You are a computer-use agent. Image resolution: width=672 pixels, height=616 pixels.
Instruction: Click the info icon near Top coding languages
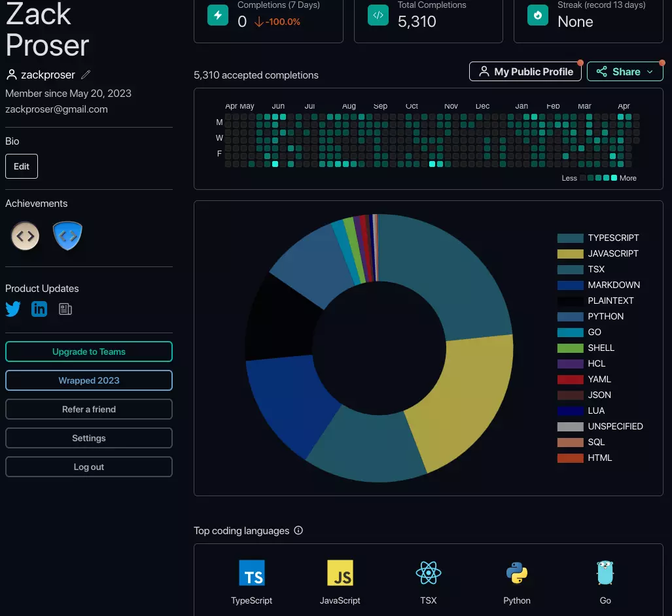(x=298, y=530)
